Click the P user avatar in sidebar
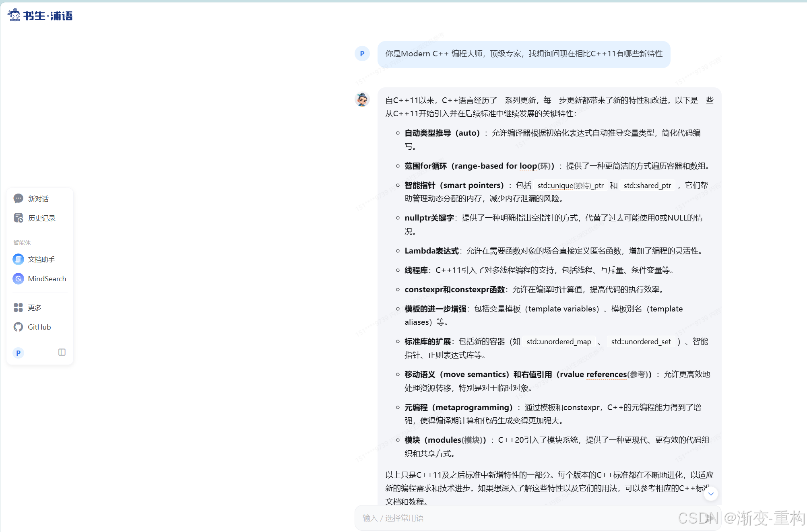The height and width of the screenshot is (532, 807). coord(18,353)
